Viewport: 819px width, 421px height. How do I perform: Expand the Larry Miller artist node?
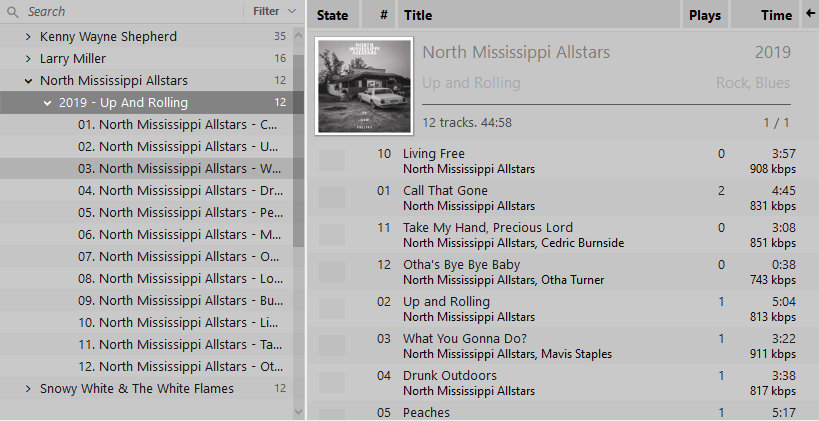pos(28,59)
